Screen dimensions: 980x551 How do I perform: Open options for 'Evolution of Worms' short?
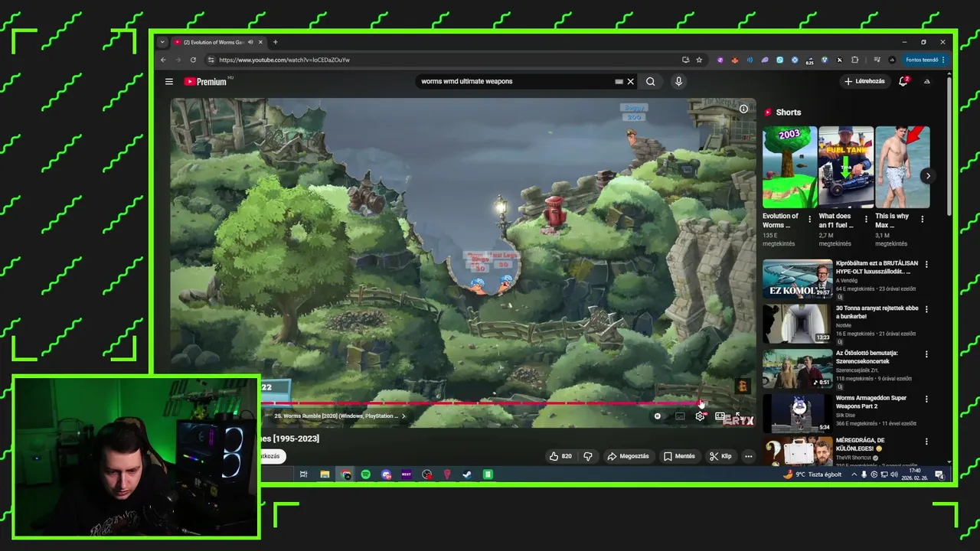click(810, 219)
